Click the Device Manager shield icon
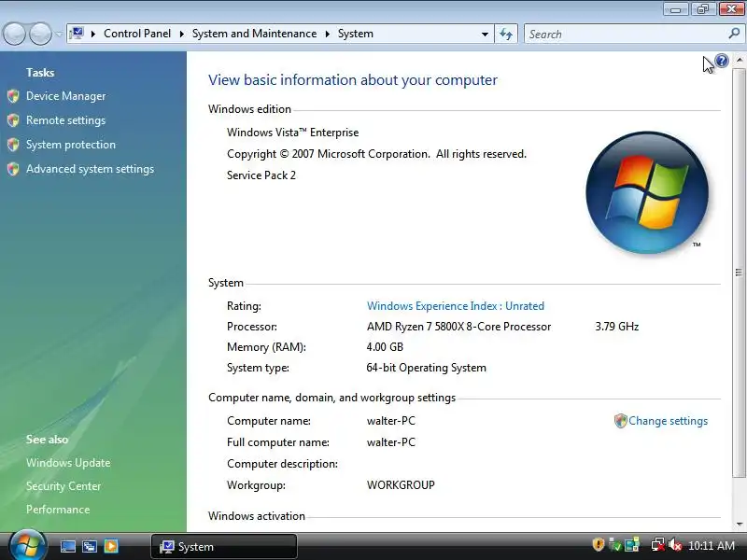The height and width of the screenshot is (560, 747). (x=13, y=96)
